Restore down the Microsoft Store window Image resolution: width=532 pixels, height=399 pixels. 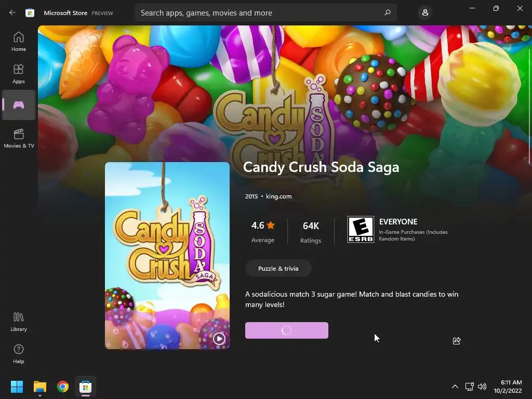[496, 8]
